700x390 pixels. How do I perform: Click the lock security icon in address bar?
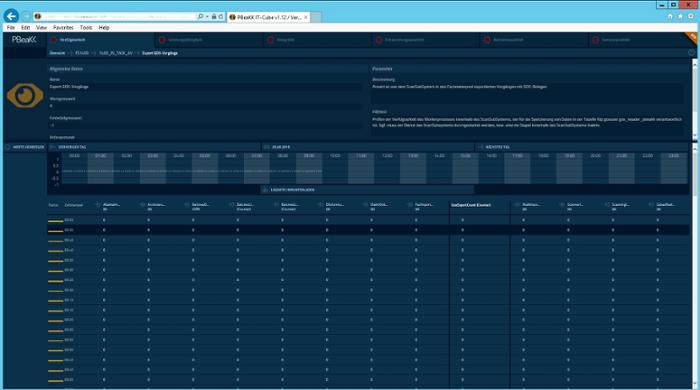tap(214, 17)
